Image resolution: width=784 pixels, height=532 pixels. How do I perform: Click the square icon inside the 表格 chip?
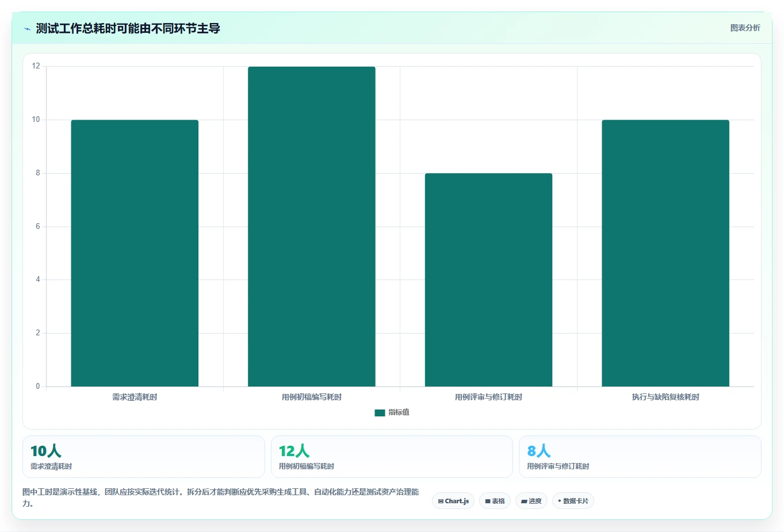[488, 502]
